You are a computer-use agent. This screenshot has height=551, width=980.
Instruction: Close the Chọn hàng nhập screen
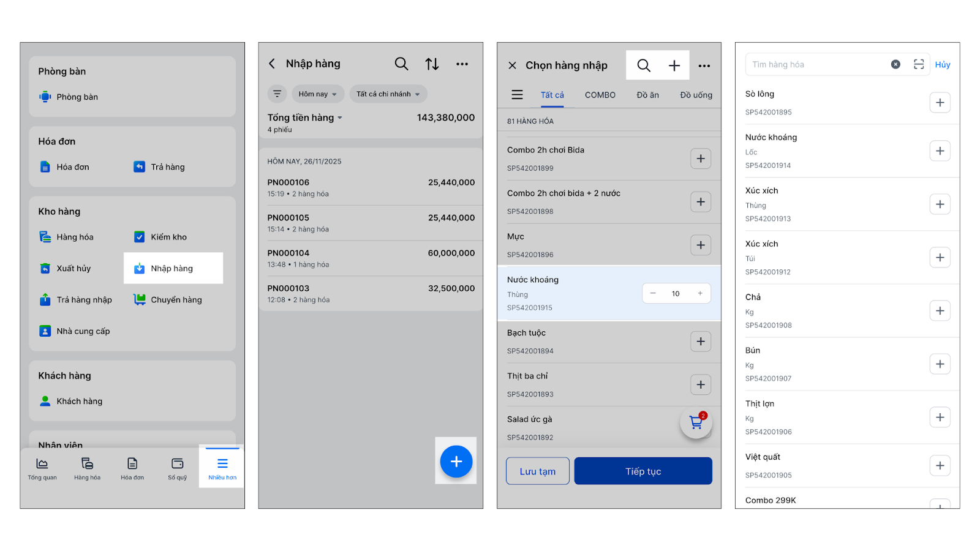pyautogui.click(x=513, y=66)
